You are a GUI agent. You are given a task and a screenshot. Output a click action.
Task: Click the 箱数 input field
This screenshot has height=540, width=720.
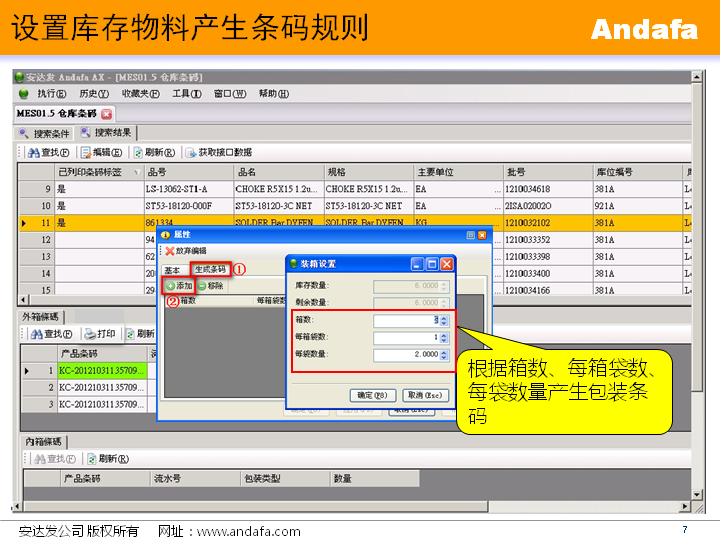(405, 320)
